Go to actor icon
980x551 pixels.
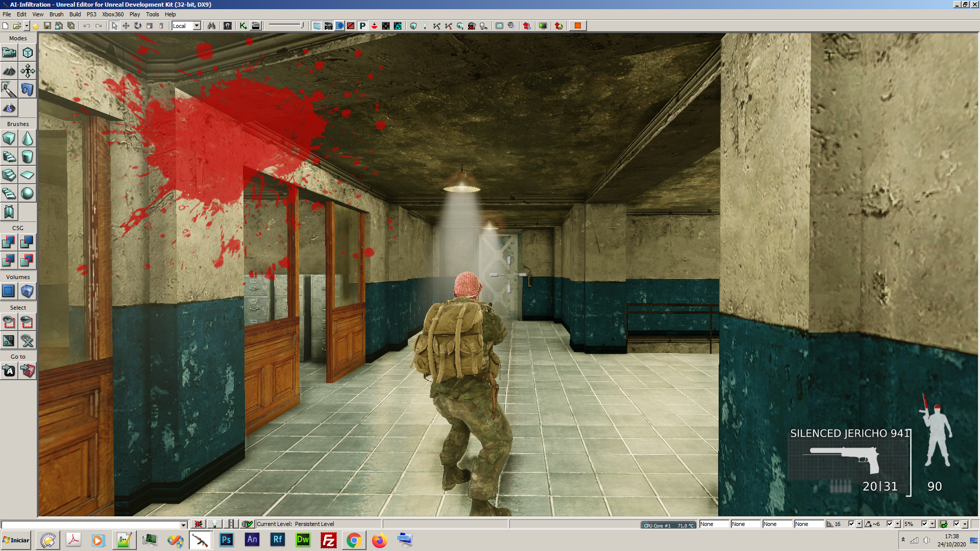pyautogui.click(x=9, y=371)
